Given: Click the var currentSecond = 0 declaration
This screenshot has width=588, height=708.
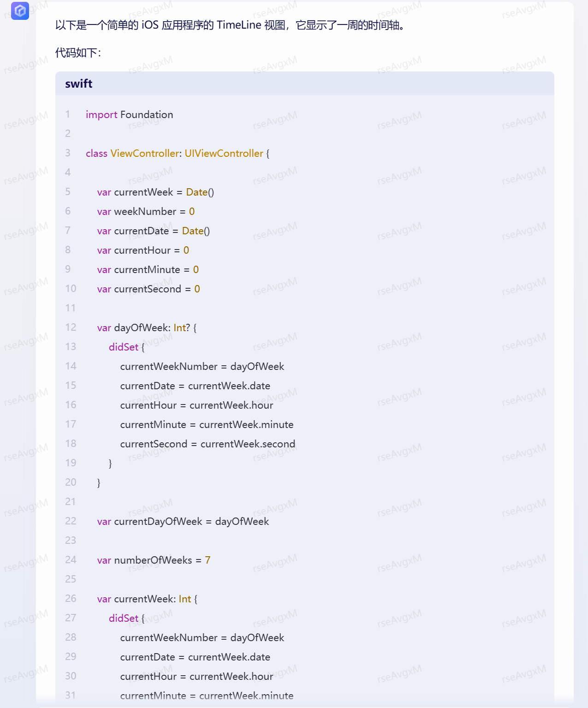Looking at the screenshot, I should [x=148, y=289].
